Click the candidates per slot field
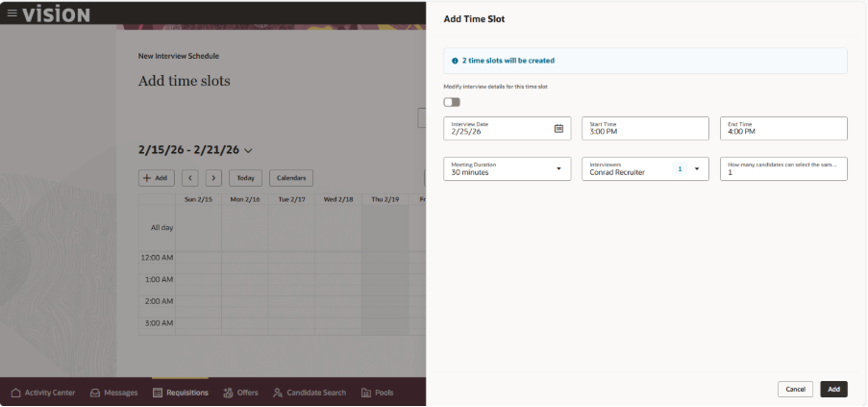Screen dimensions: 868x407 783,169
